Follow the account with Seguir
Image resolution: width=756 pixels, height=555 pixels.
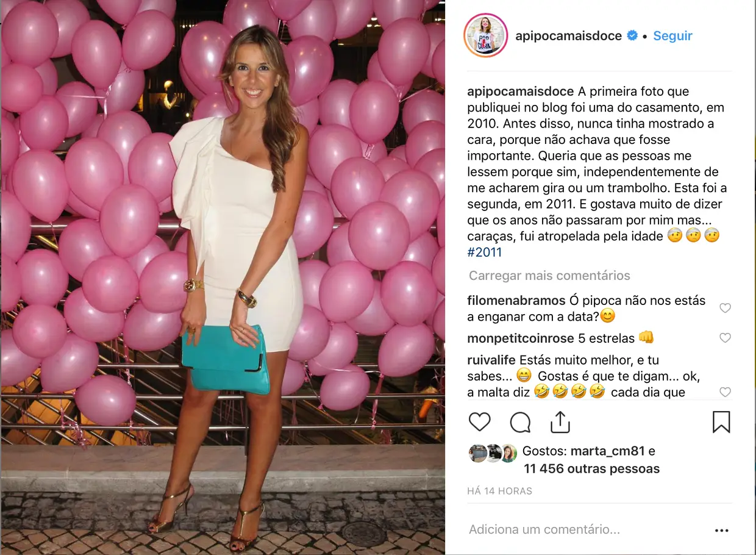tap(672, 36)
